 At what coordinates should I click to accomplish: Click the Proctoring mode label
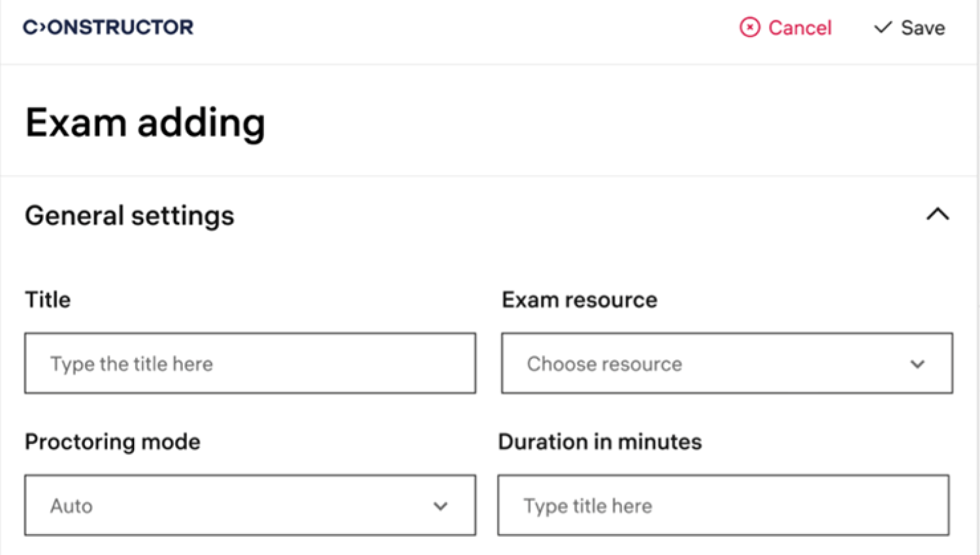[x=112, y=442]
